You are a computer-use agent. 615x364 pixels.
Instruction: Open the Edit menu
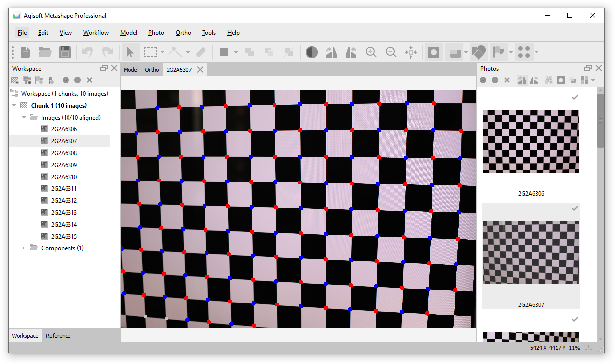[x=43, y=33]
